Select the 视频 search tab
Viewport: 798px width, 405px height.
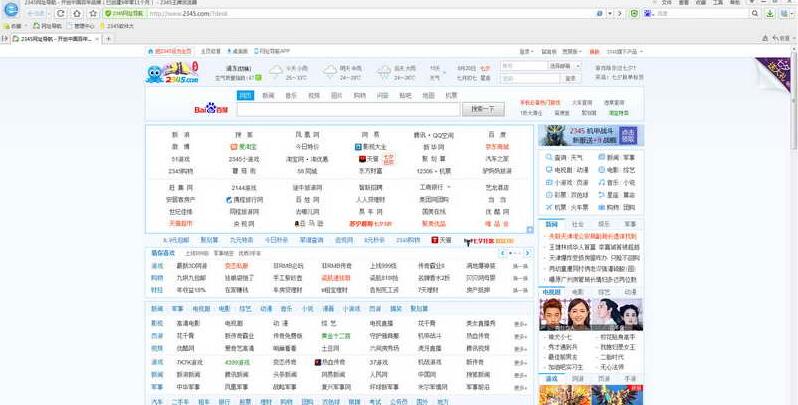(314, 95)
